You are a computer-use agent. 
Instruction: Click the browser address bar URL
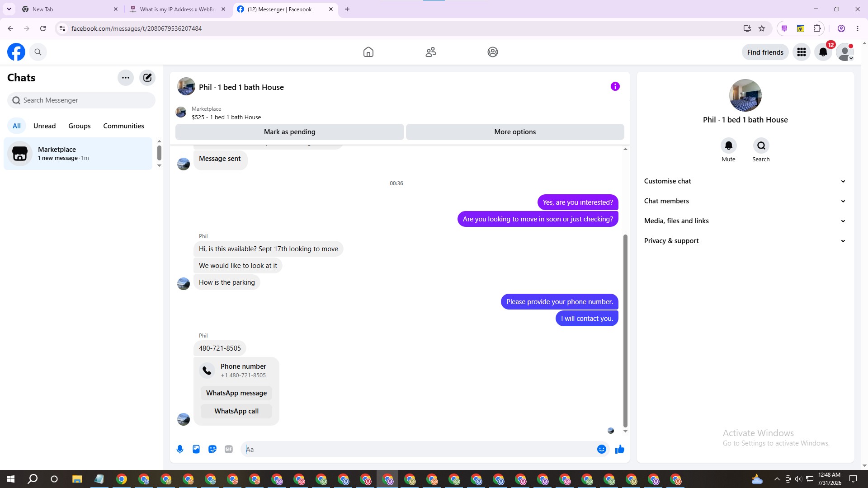136,28
